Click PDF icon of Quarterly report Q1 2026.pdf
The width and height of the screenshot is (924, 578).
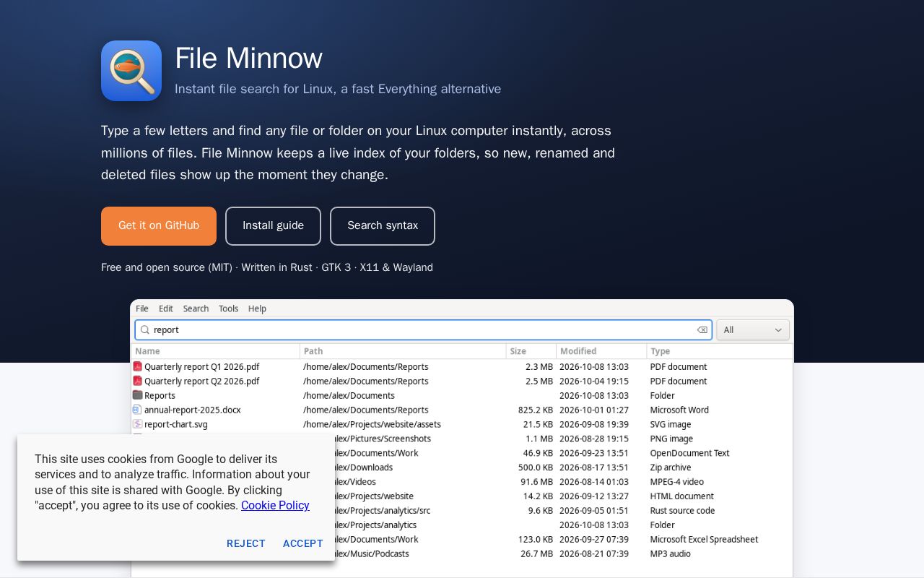tap(137, 366)
